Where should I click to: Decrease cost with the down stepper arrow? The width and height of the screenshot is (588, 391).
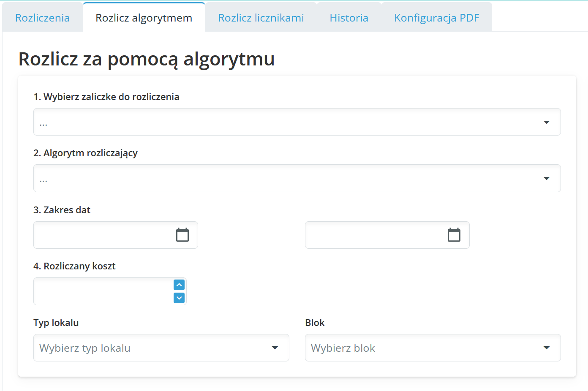[x=179, y=298]
